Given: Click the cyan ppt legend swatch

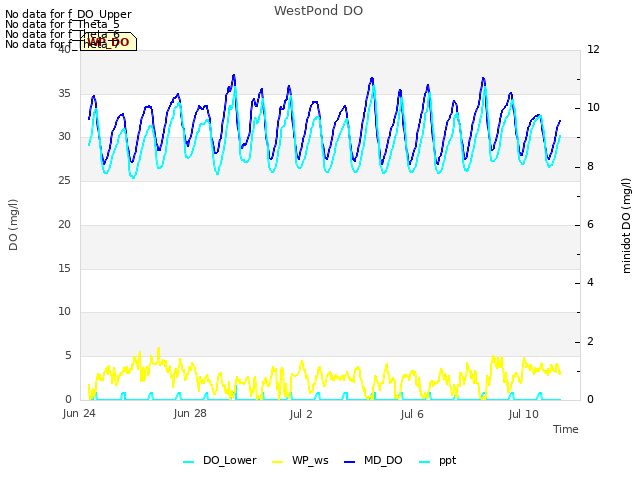Looking at the screenshot, I should coord(425,462).
